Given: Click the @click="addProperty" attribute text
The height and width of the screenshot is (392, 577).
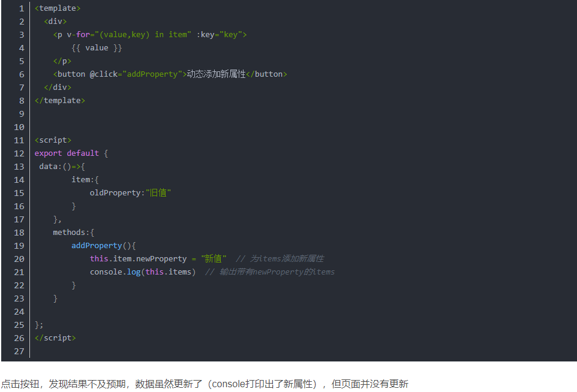Looking at the screenshot, I should pyautogui.click(x=136, y=74).
